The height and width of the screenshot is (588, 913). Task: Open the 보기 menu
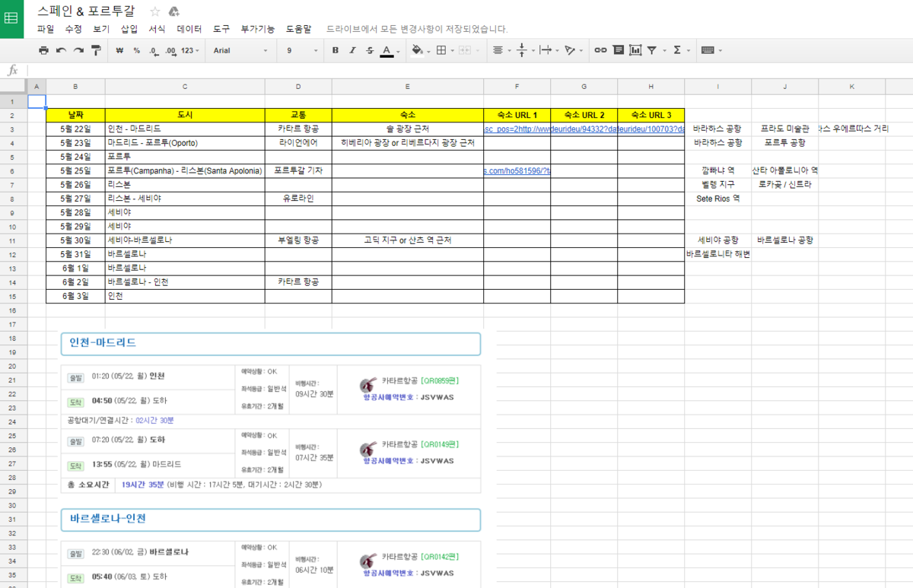101,29
